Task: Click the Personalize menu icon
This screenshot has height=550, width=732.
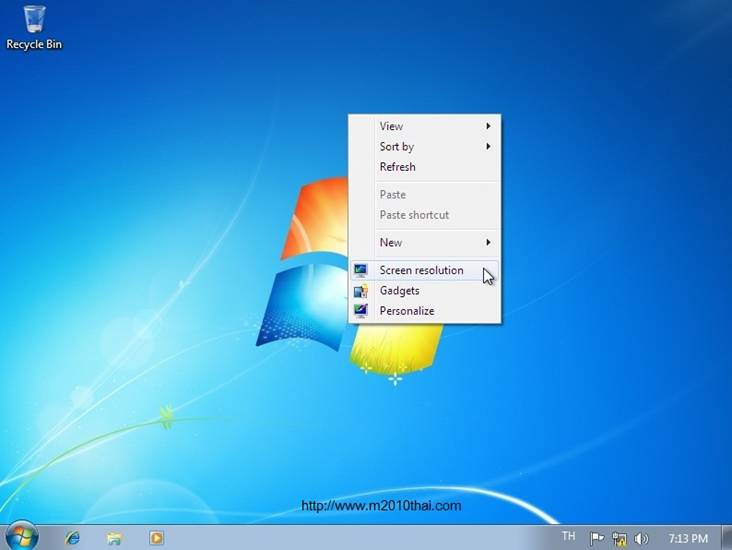Action: (360, 311)
